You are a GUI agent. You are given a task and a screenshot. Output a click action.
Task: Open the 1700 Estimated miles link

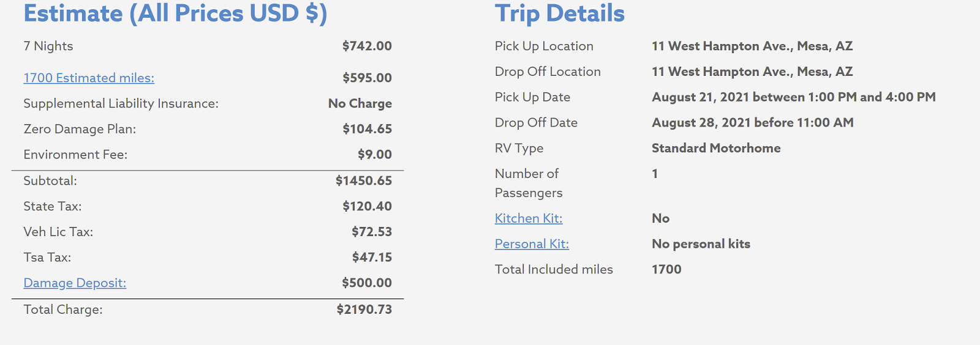89,78
